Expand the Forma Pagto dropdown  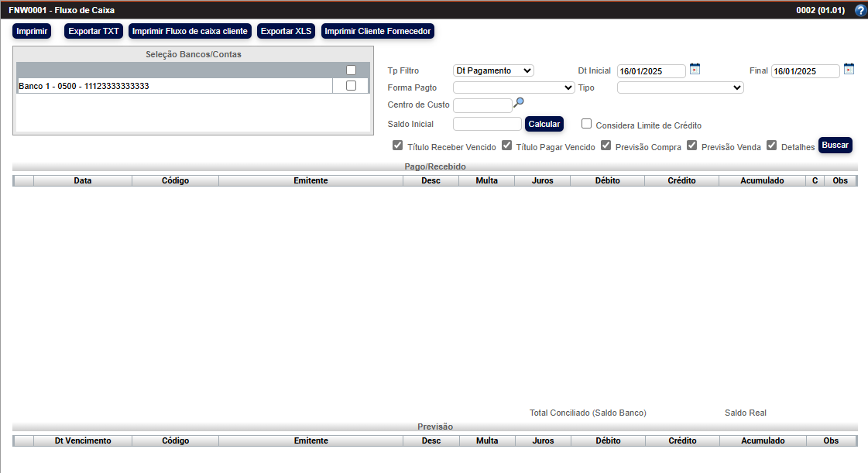click(511, 87)
